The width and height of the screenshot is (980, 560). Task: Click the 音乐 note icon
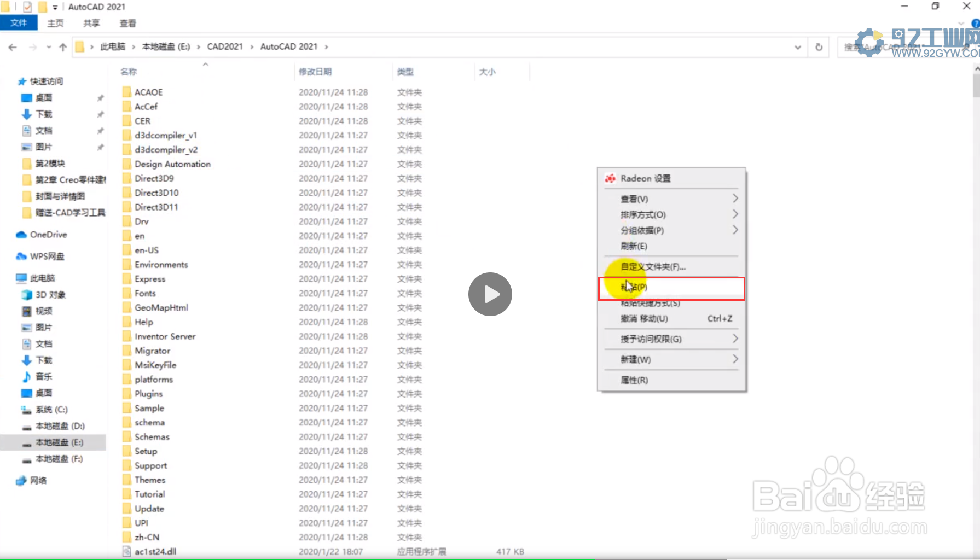coord(26,377)
